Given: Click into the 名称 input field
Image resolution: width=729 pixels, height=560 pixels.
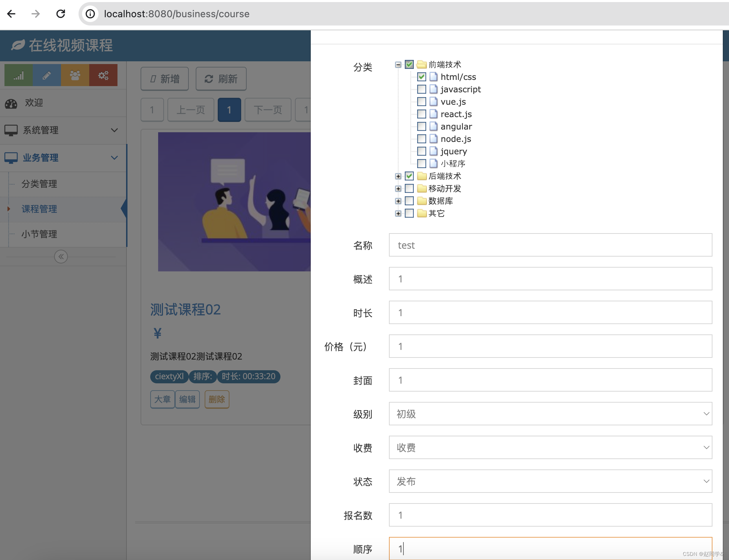Looking at the screenshot, I should (x=550, y=245).
